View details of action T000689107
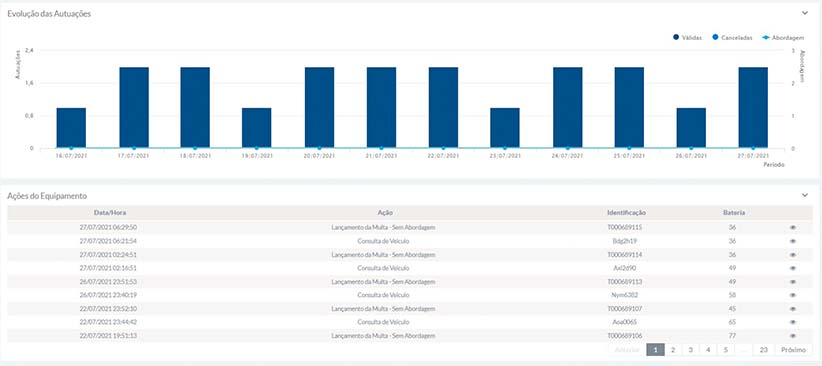822x366 pixels. click(792, 309)
